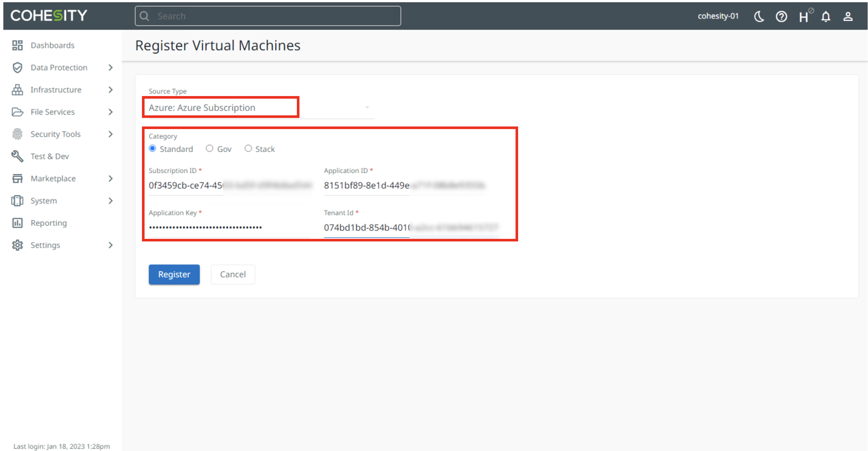Open the notifications bell

pos(826,16)
